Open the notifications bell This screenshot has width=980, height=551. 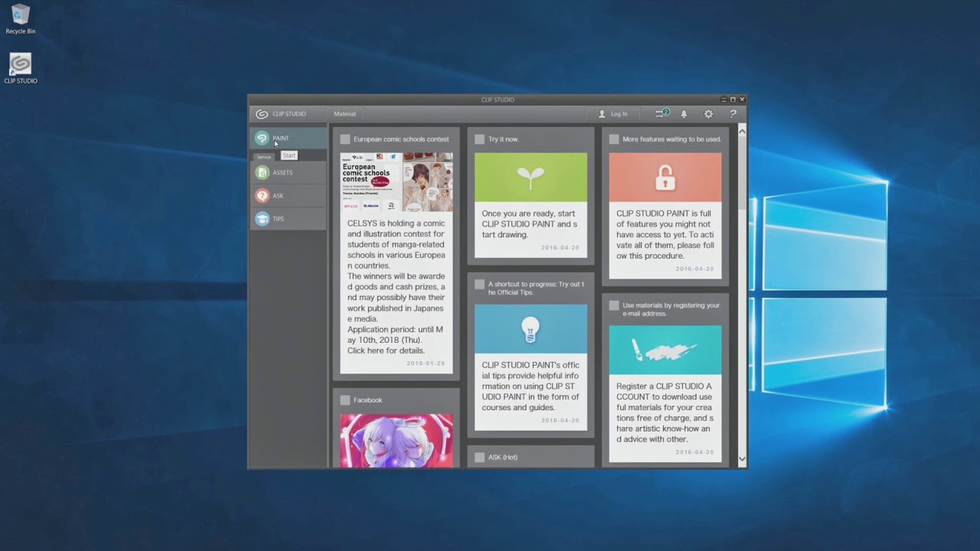684,114
